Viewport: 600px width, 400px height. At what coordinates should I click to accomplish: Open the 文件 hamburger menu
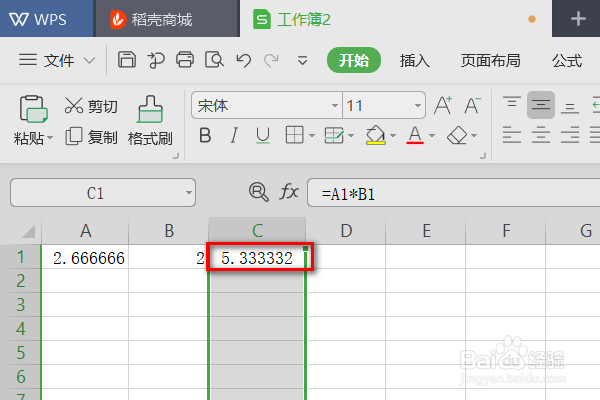28,60
